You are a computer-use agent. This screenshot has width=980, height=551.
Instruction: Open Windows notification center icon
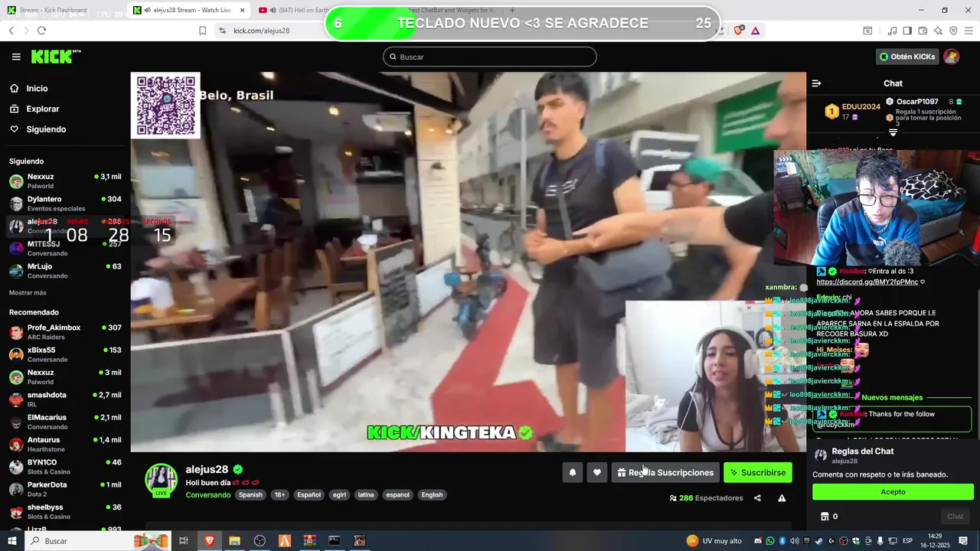click(962, 541)
